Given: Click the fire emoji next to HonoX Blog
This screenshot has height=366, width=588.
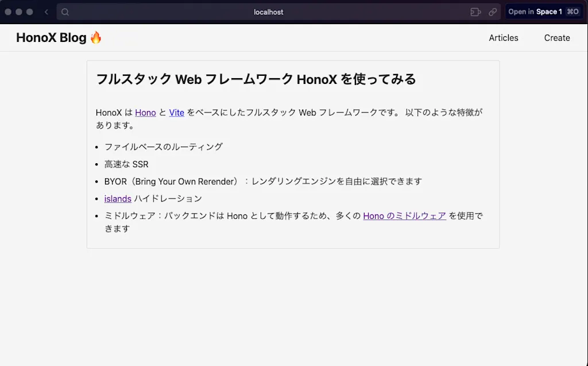Looking at the screenshot, I should [96, 37].
